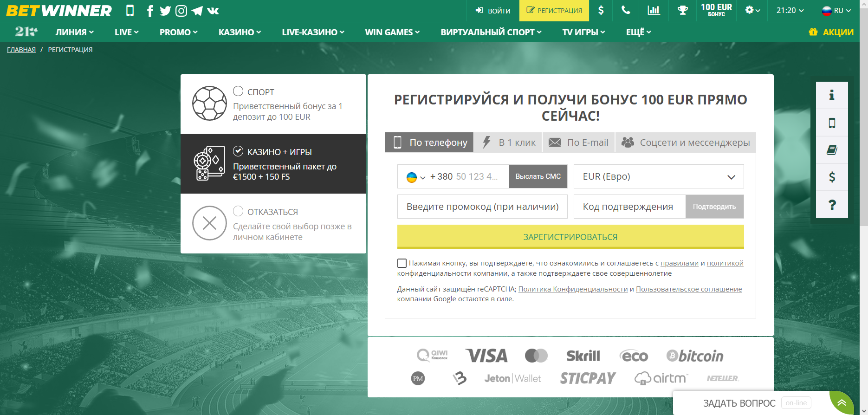
Task: Expand the PROMO menu
Action: (x=179, y=32)
